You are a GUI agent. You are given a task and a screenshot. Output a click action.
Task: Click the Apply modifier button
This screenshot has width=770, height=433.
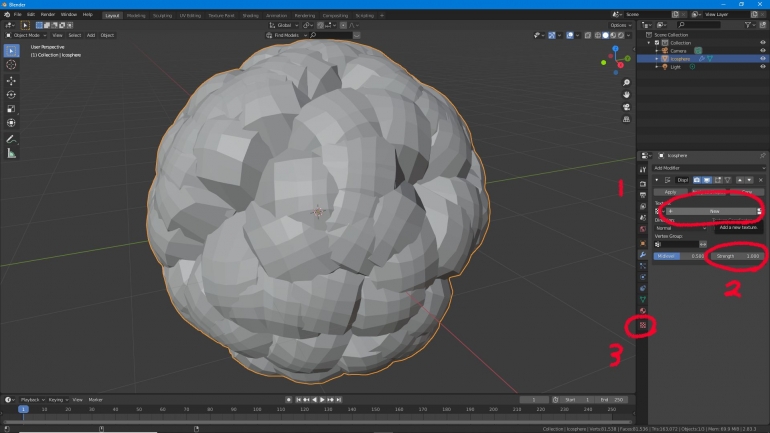pos(671,192)
